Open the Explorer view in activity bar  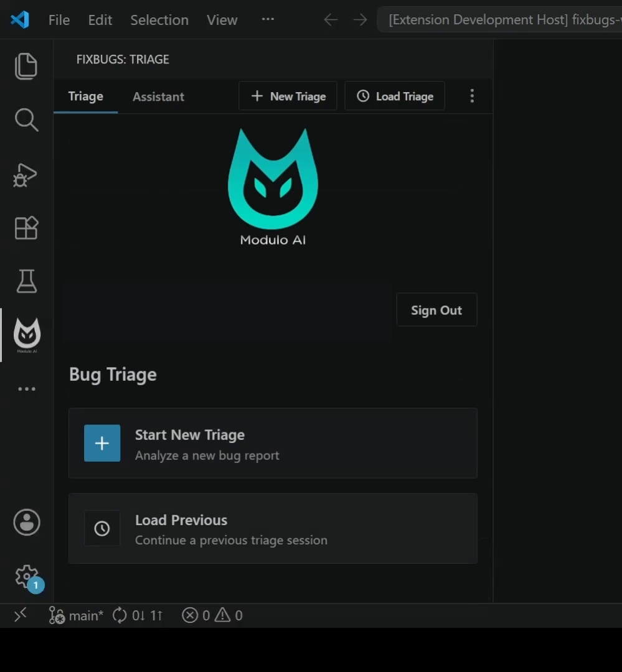26,67
